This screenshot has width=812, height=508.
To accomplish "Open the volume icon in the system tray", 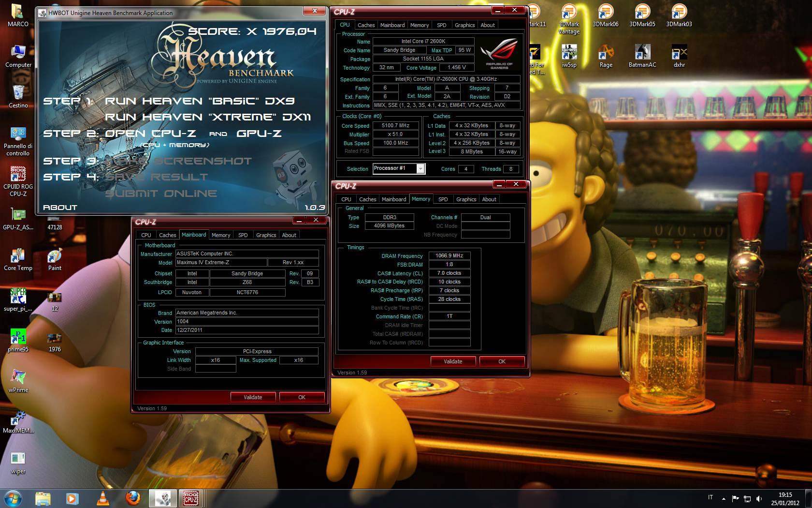I will coord(759,498).
